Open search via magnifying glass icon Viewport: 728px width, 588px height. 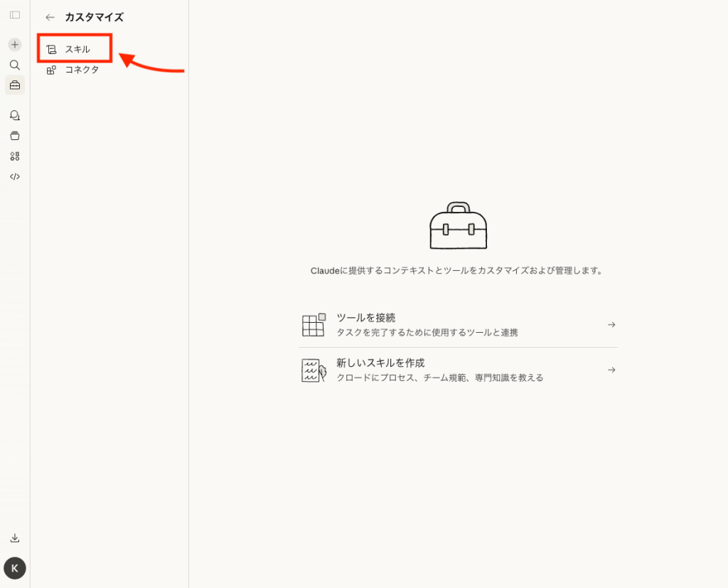click(15, 65)
